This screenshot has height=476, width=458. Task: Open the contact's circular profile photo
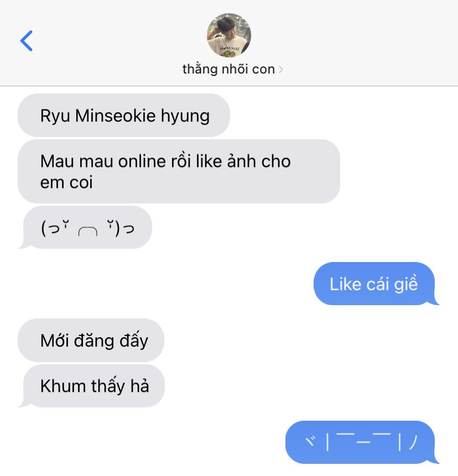coord(229,35)
